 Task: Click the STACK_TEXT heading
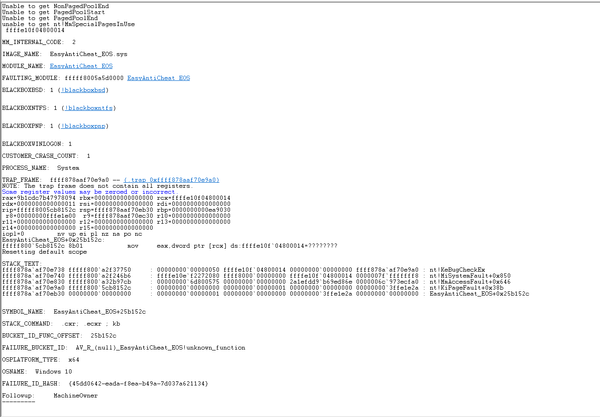[21, 263]
